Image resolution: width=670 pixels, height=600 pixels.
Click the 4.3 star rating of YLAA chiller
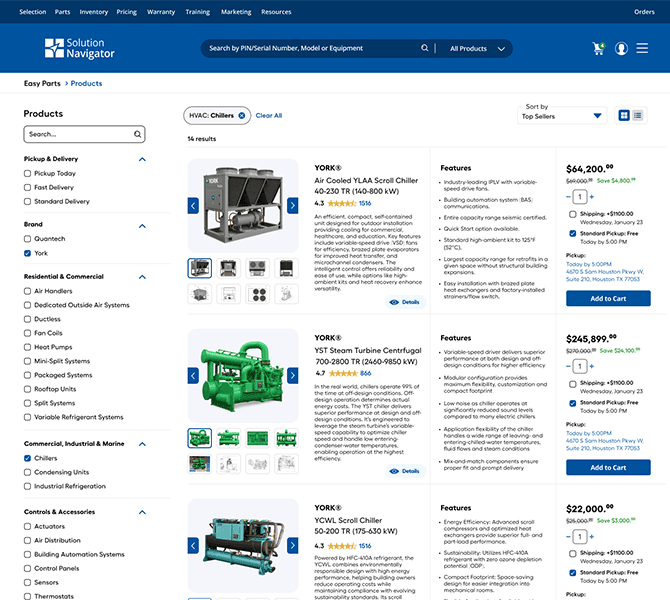click(342, 203)
